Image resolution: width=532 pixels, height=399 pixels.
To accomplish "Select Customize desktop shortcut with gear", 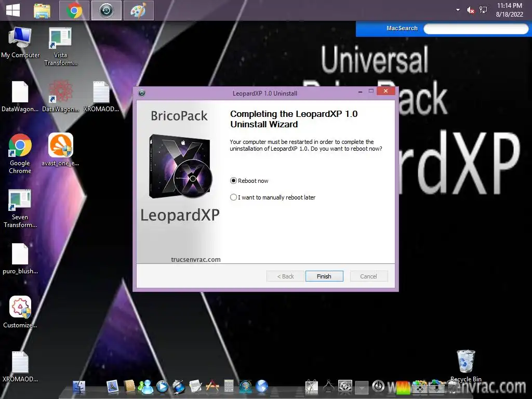I will 20,312.
